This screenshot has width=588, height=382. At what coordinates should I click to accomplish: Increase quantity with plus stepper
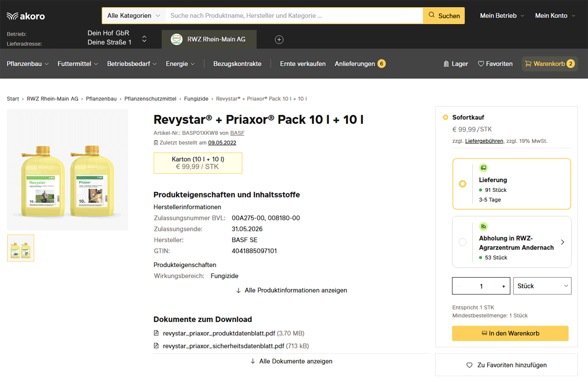pyautogui.click(x=503, y=286)
